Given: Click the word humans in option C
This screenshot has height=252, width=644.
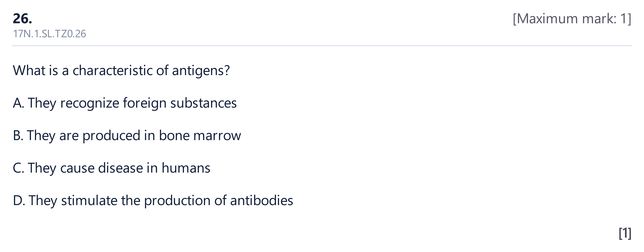Looking at the screenshot, I should coord(186,168).
